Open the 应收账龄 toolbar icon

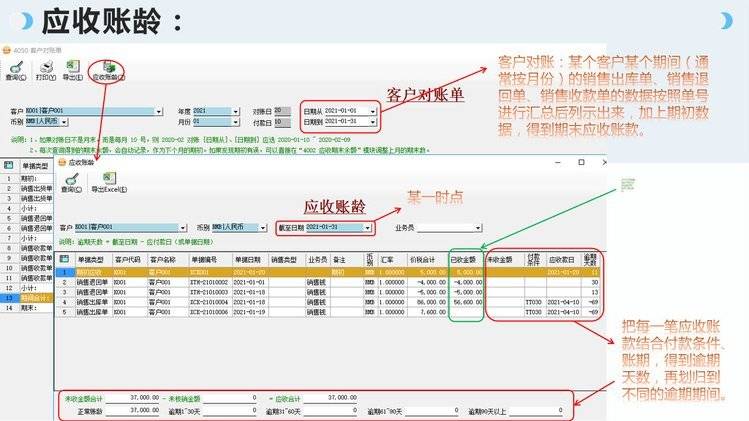pos(106,66)
